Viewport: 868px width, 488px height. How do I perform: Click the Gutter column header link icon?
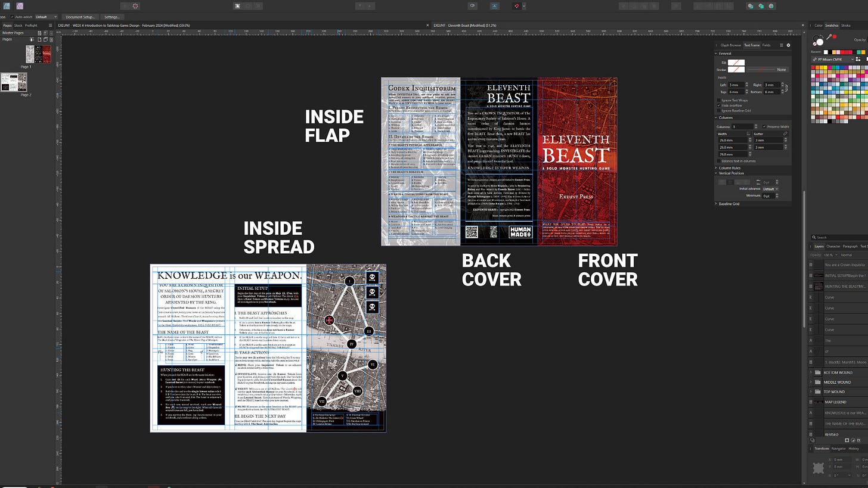(x=785, y=134)
